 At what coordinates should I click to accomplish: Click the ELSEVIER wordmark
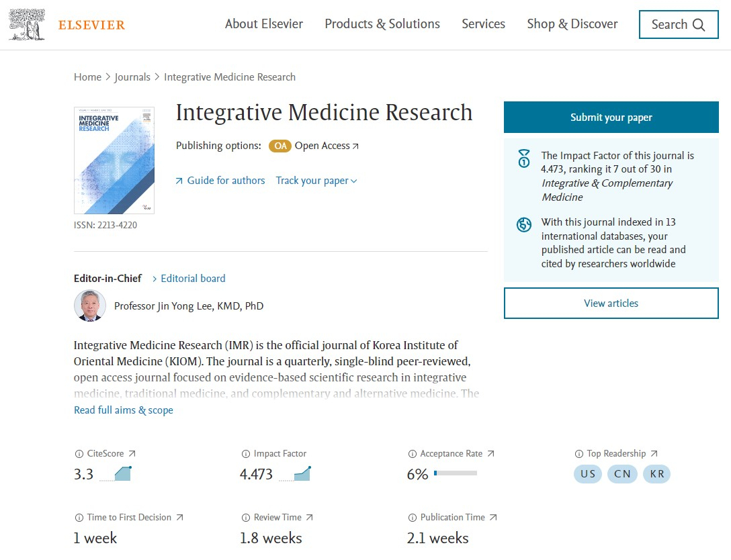pyautogui.click(x=91, y=25)
